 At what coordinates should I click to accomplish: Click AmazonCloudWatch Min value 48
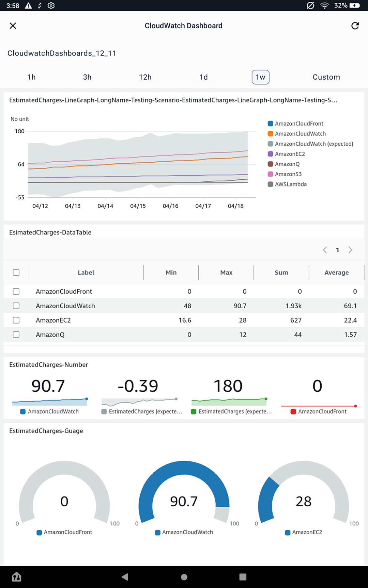coord(187,306)
